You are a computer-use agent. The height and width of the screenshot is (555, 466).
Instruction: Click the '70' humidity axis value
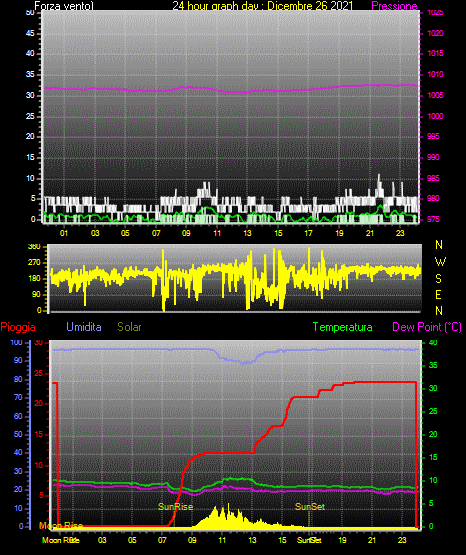(18, 397)
